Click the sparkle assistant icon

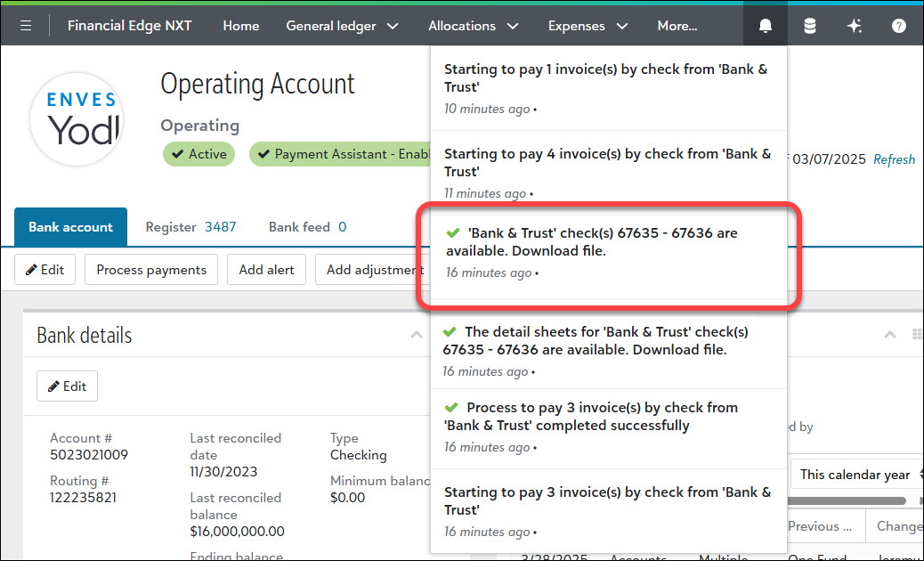click(855, 26)
